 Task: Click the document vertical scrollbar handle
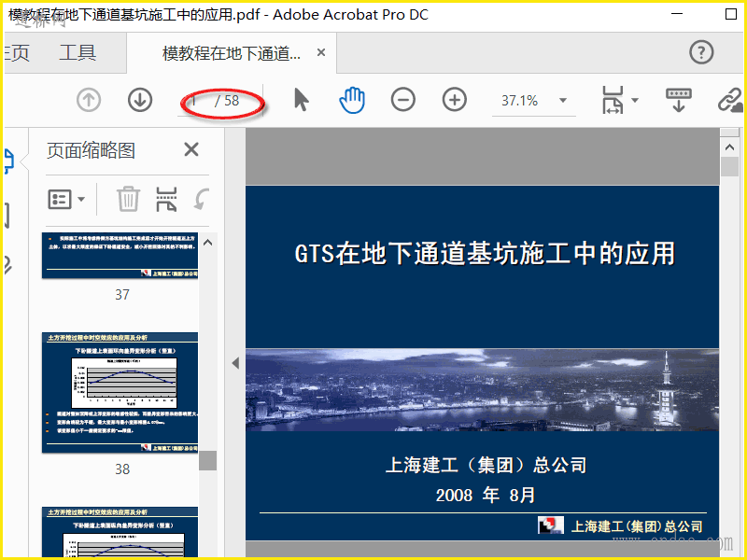coord(729,167)
